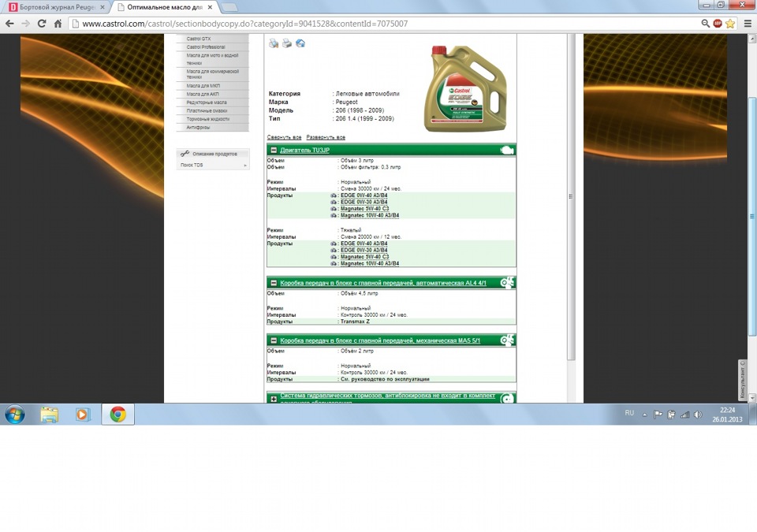Screen dimensions: 757x532
Task: Open Описание продуктов link
Action: point(214,154)
